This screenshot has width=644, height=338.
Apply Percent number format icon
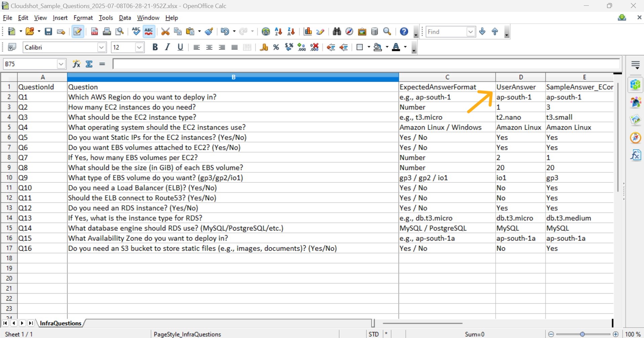[x=276, y=47]
